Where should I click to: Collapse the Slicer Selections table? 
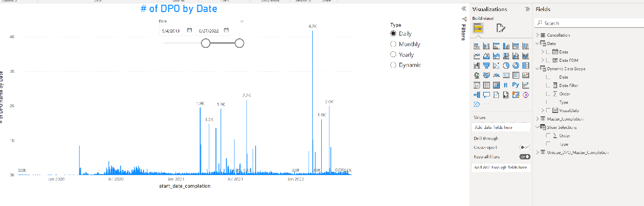pos(537,127)
